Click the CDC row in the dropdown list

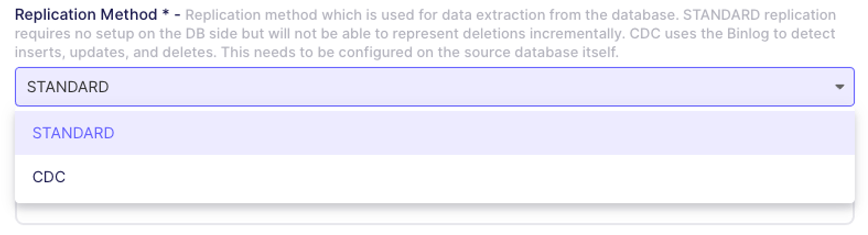[434, 177]
